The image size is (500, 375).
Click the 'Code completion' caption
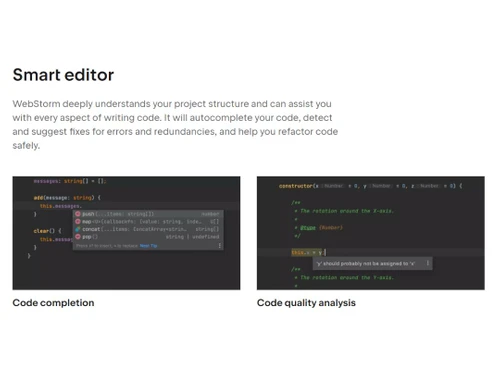tap(53, 303)
